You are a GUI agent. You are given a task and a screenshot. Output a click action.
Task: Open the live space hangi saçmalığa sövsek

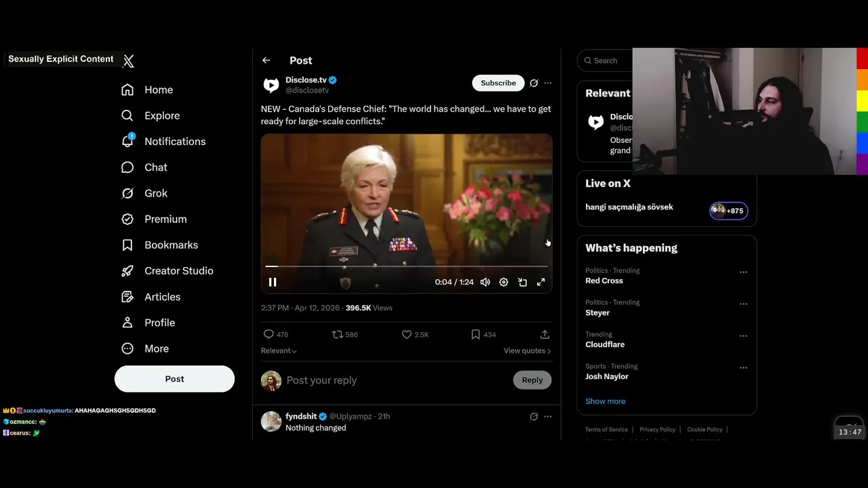click(x=629, y=207)
